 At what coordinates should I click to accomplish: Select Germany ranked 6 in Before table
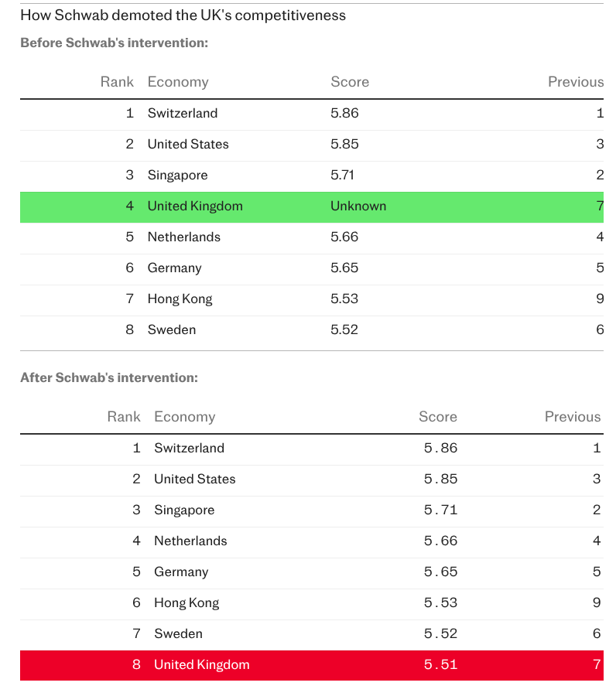click(x=174, y=268)
